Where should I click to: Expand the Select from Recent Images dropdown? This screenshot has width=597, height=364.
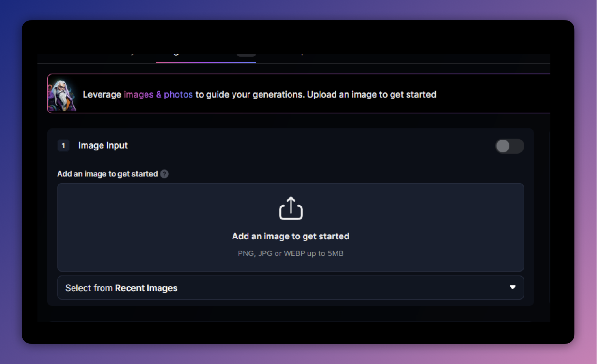tap(290, 288)
